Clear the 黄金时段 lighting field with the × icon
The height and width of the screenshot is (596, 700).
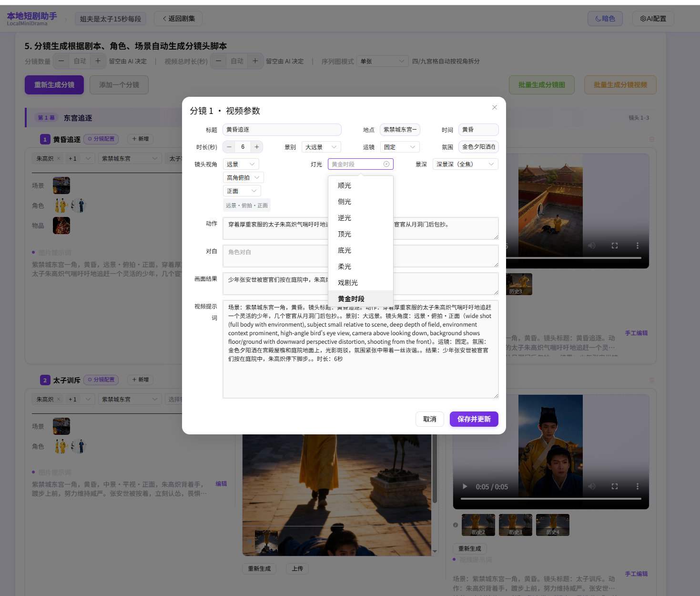coord(386,164)
